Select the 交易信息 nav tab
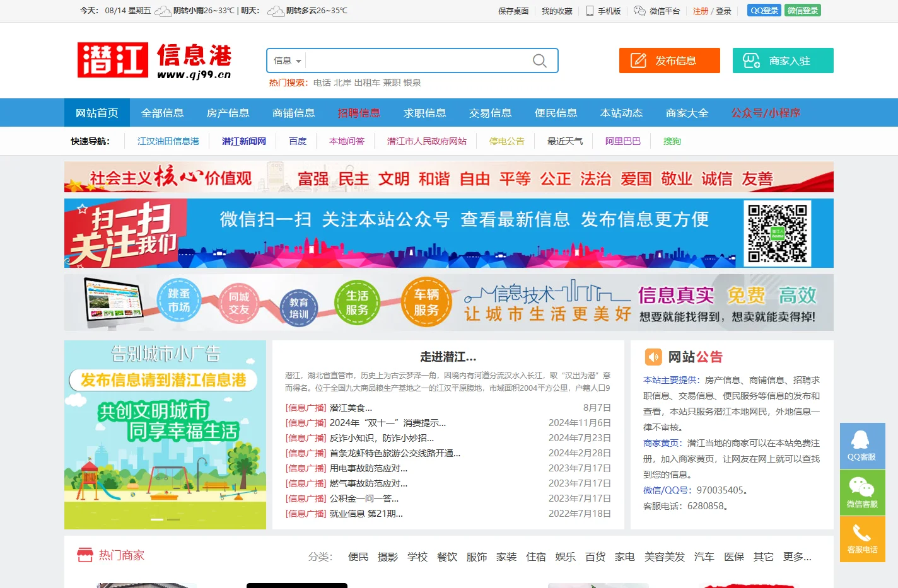Viewport: 898px width, 588px height. [x=491, y=113]
